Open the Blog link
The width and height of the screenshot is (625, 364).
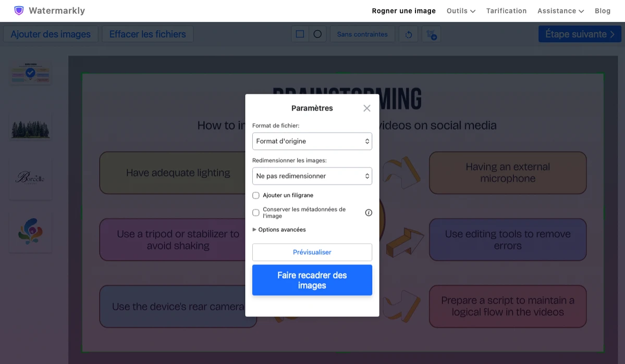tap(602, 11)
